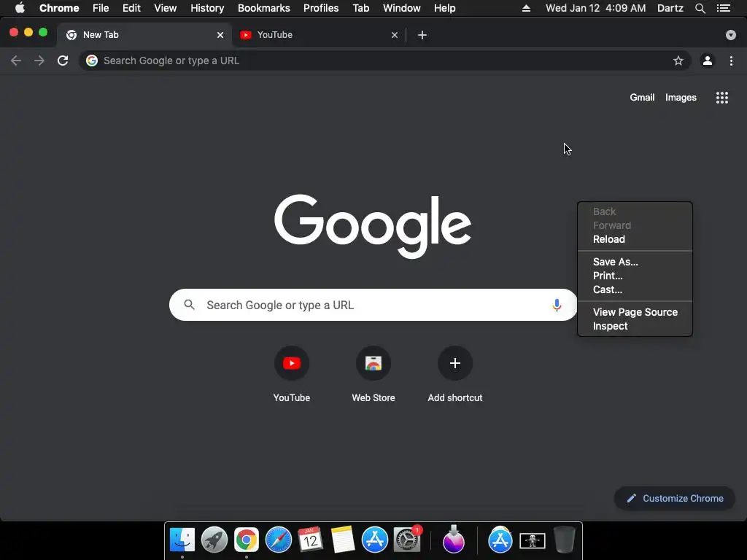Open Finder from the Dock
The height and width of the screenshot is (560, 747).
coord(182,540)
